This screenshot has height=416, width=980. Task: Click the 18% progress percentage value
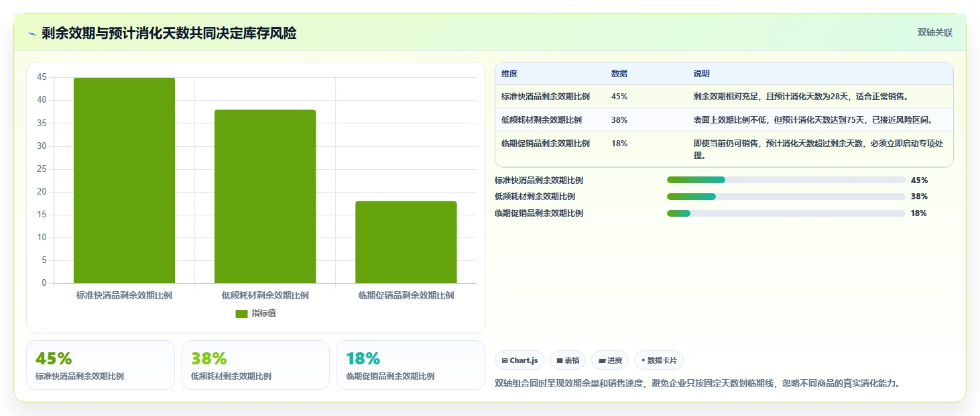click(x=919, y=213)
